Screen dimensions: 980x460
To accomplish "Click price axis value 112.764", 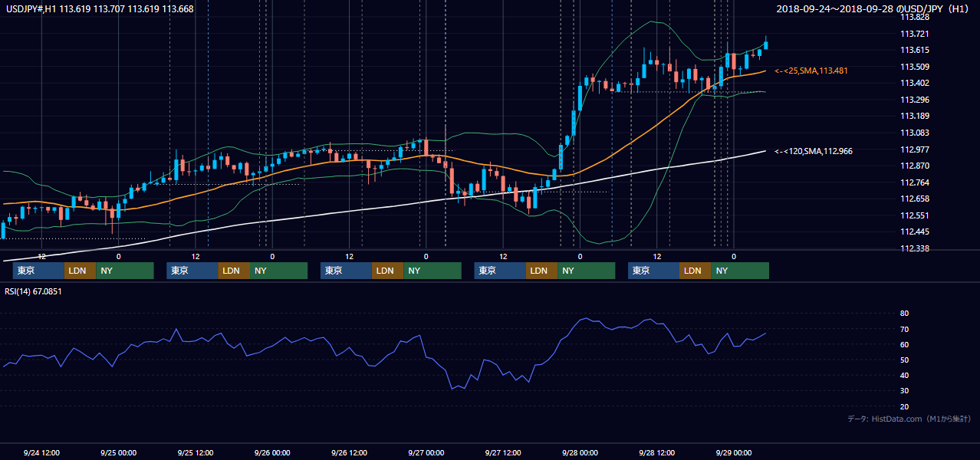I will pyautogui.click(x=914, y=182).
